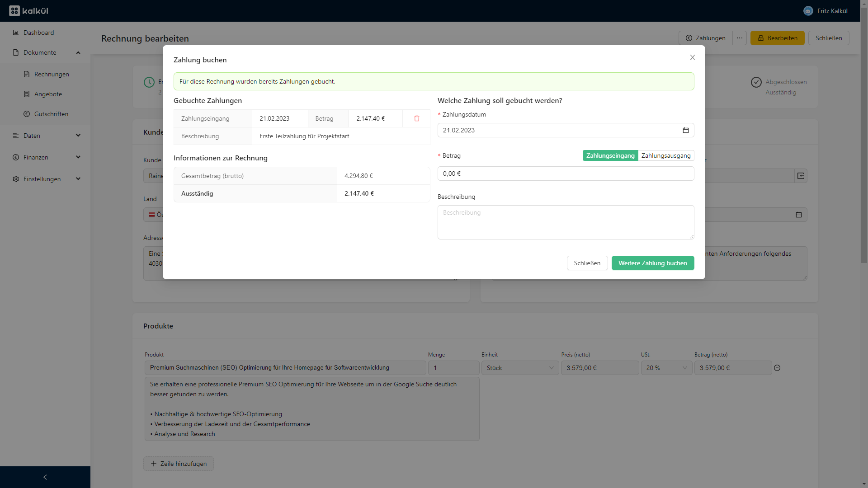Go to Angebote page
The height and width of the screenshot is (488, 868).
48,94
